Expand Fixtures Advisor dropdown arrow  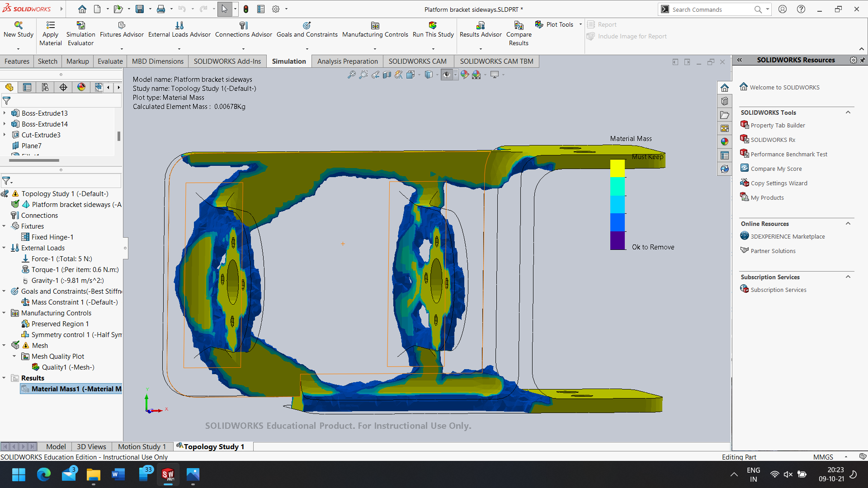122,49
